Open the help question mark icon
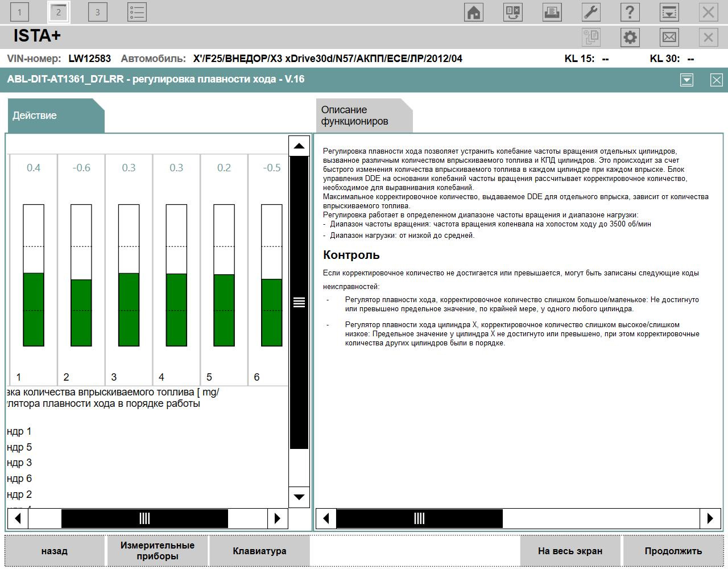The image size is (728, 569). click(x=630, y=12)
